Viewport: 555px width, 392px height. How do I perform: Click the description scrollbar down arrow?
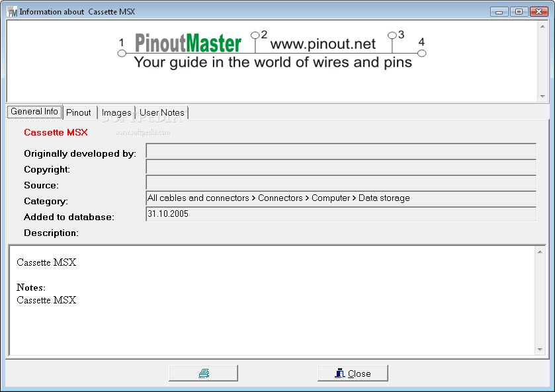click(x=540, y=349)
